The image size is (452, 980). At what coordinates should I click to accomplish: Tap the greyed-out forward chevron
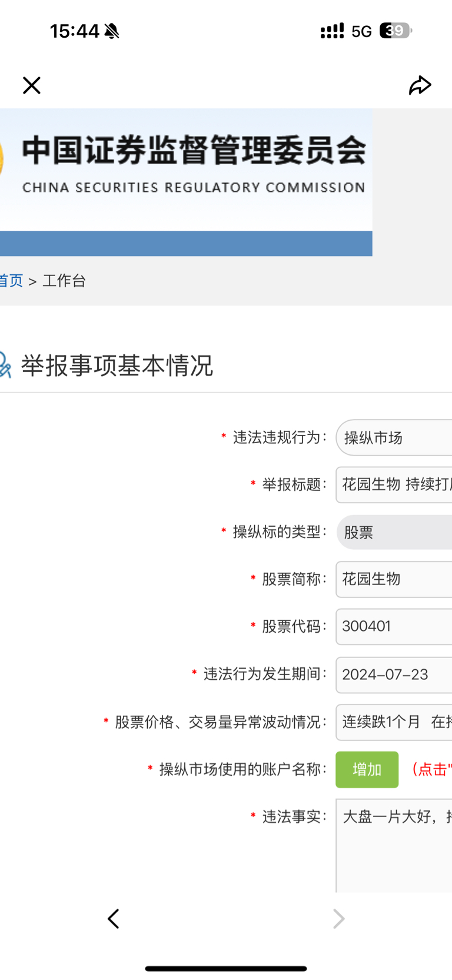pyautogui.click(x=338, y=918)
